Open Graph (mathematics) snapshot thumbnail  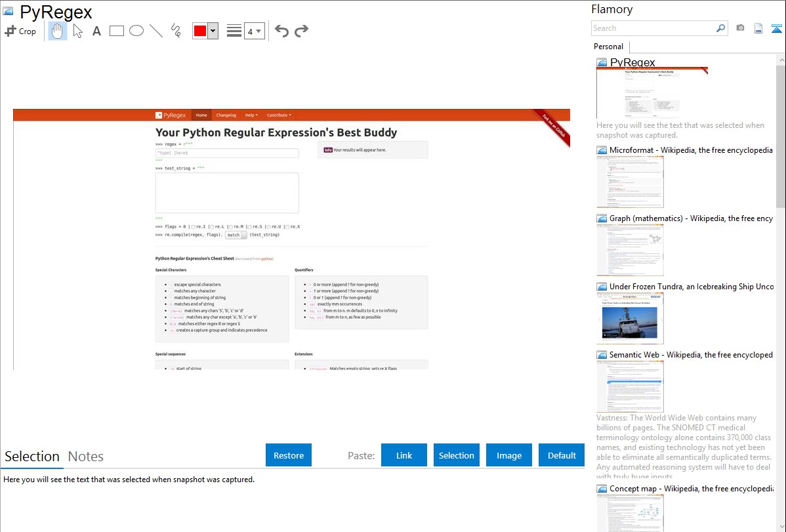(x=630, y=250)
